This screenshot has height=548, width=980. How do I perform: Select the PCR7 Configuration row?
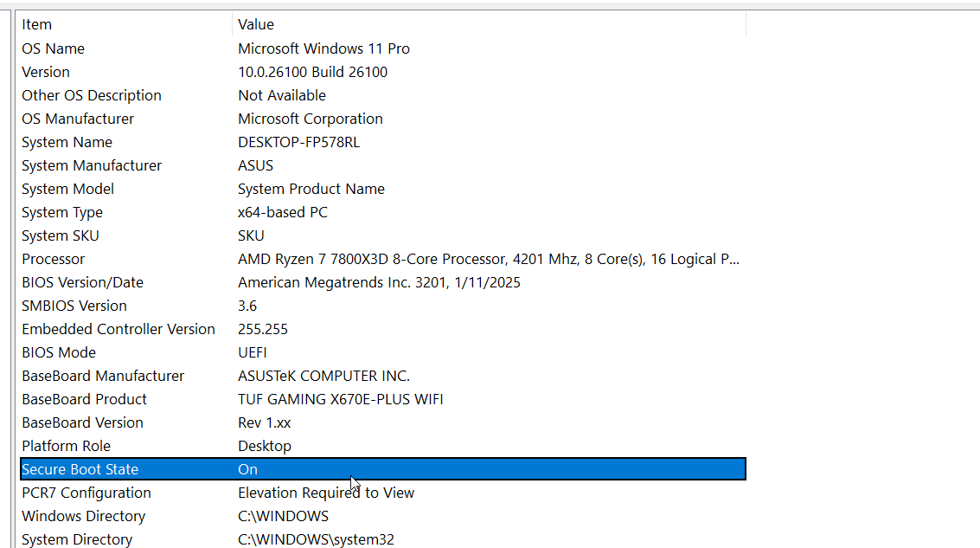tap(86, 493)
